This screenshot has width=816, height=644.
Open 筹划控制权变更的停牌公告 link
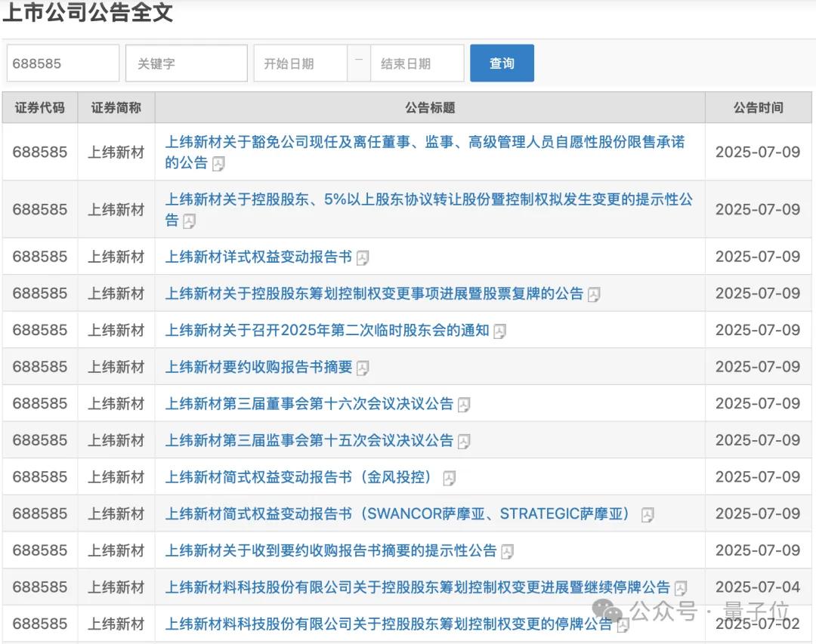click(388, 624)
